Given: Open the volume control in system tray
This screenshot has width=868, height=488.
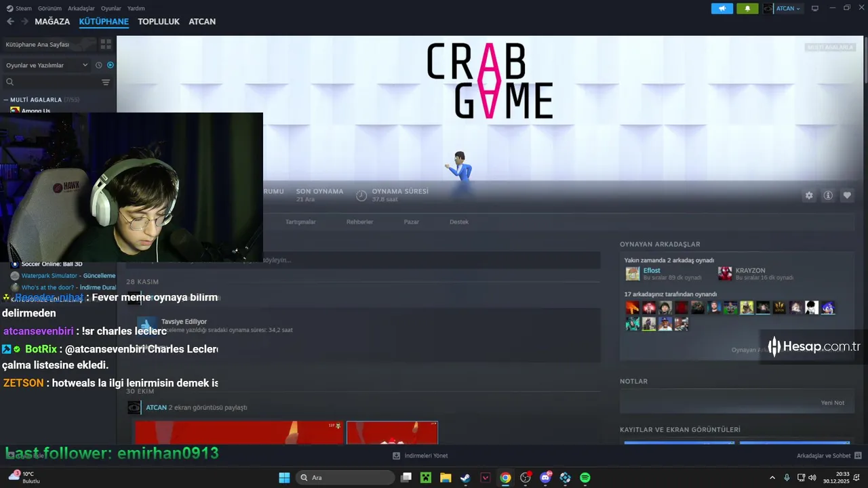Looking at the screenshot, I should pyautogui.click(x=812, y=478).
